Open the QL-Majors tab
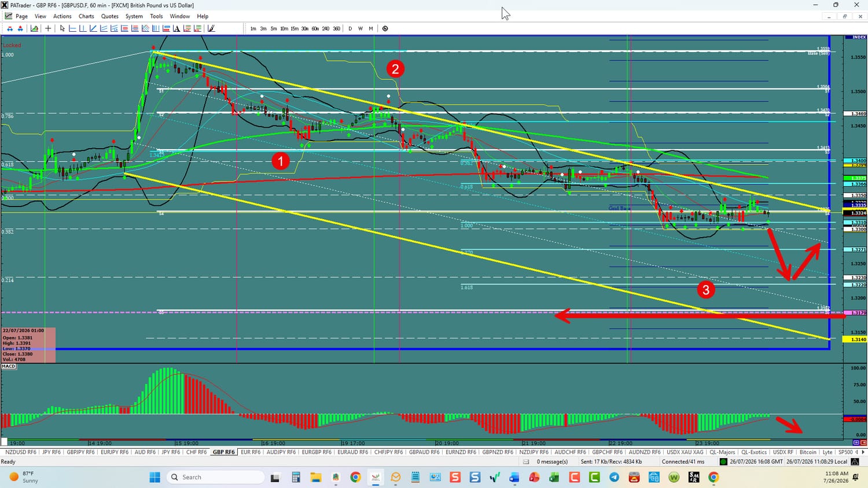The height and width of the screenshot is (488, 868). [722, 452]
